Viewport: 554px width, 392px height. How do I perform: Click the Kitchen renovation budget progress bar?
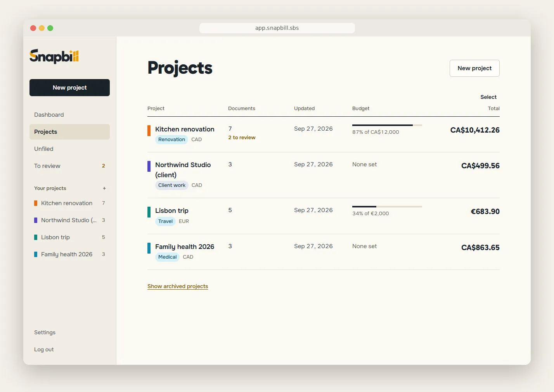(x=387, y=125)
